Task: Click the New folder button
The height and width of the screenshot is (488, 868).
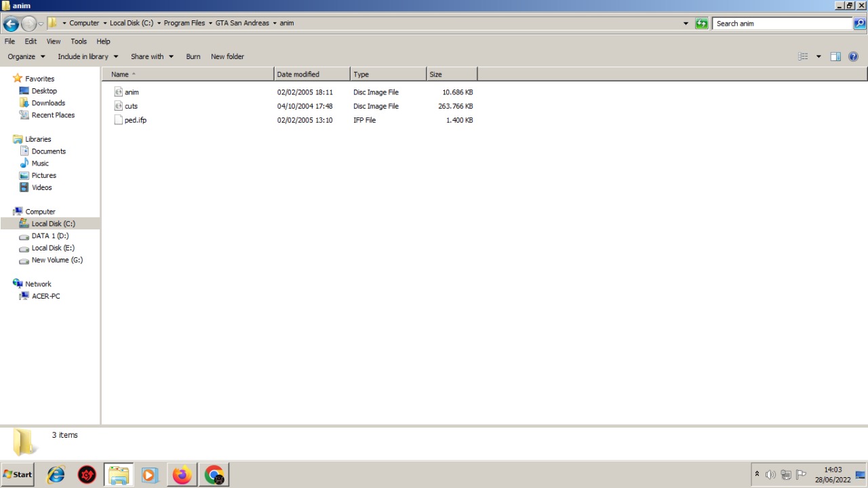Action: point(227,57)
